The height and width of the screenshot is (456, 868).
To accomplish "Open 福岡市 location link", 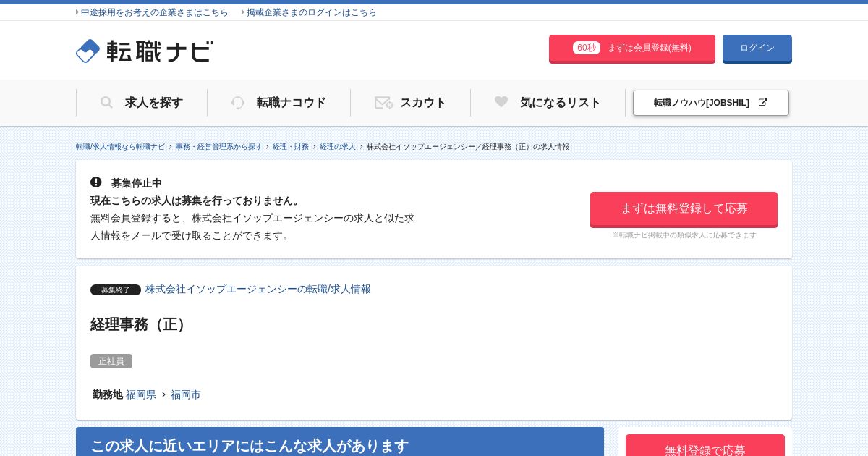I will pos(186,394).
